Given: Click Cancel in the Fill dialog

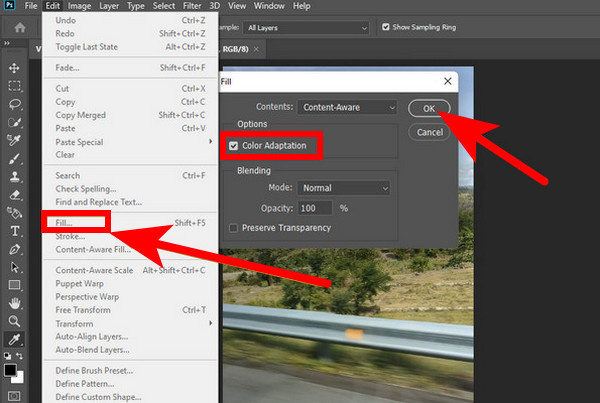Looking at the screenshot, I should tap(428, 132).
